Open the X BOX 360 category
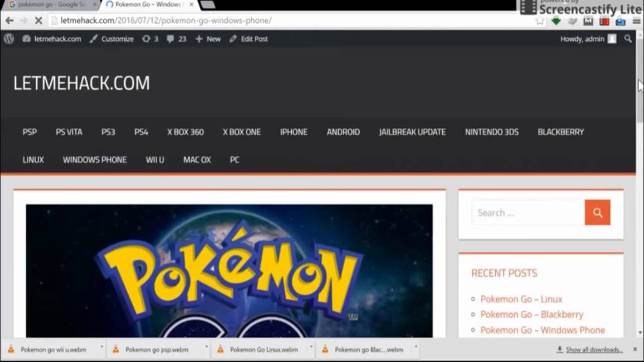 186,132
